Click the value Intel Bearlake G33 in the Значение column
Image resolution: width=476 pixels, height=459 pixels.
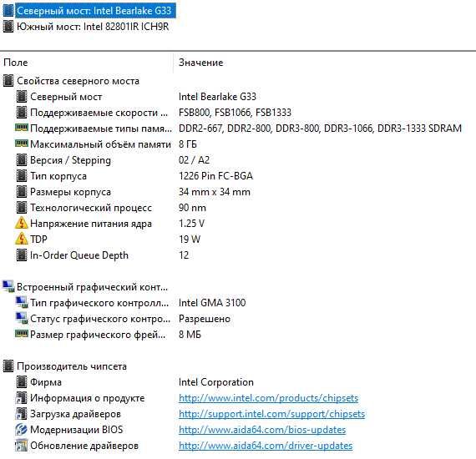(217, 97)
